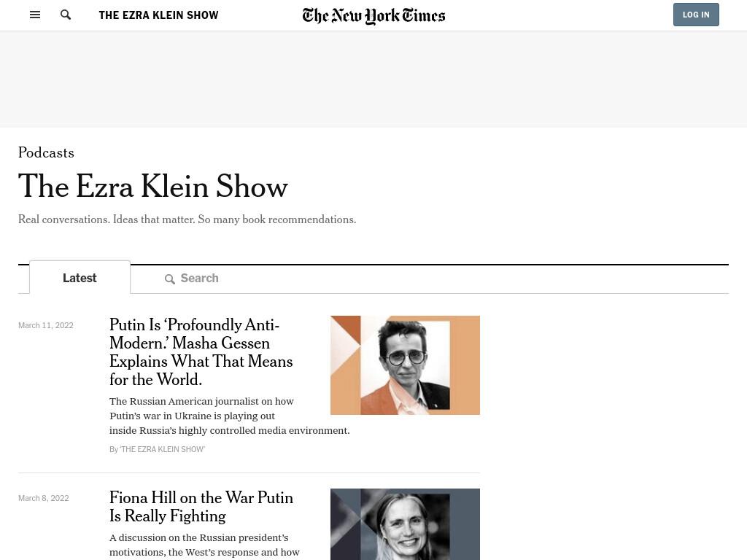The image size is (747, 560).
Task: Open the Masha Gessen episode headline
Action: (201, 352)
